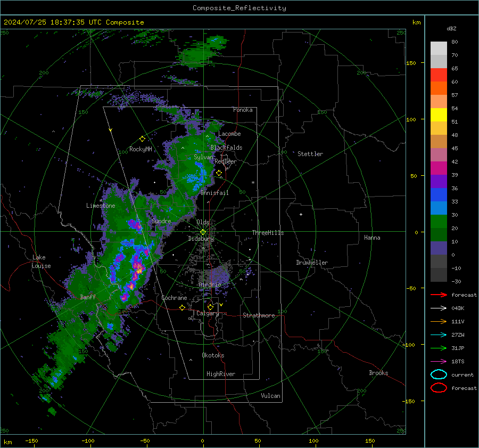Click the Hanna label

click(372, 238)
